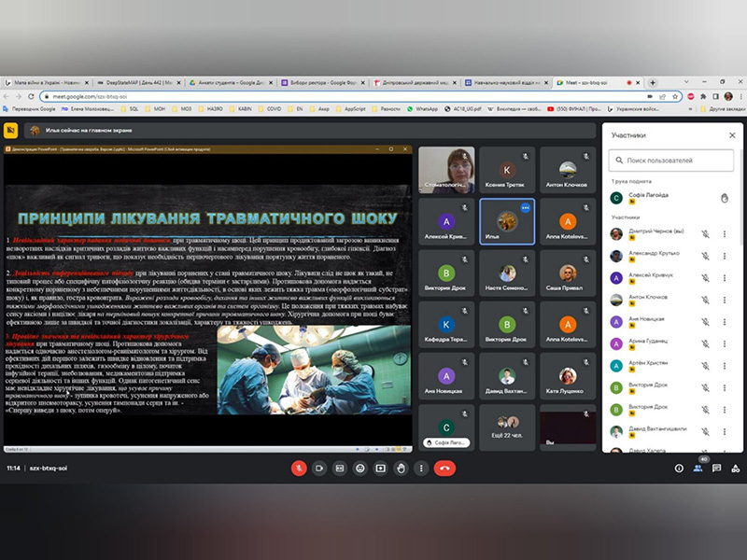Open the three-dot more options in call toolbar
Viewport: 747px width, 560px height.
point(421,468)
